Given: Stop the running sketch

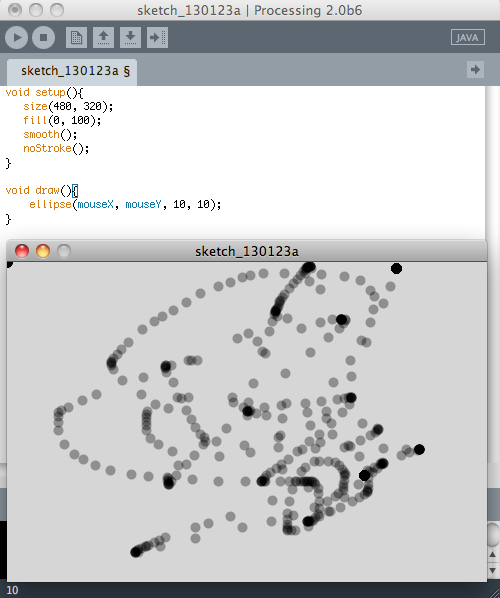Looking at the screenshot, I should pyautogui.click(x=43, y=37).
